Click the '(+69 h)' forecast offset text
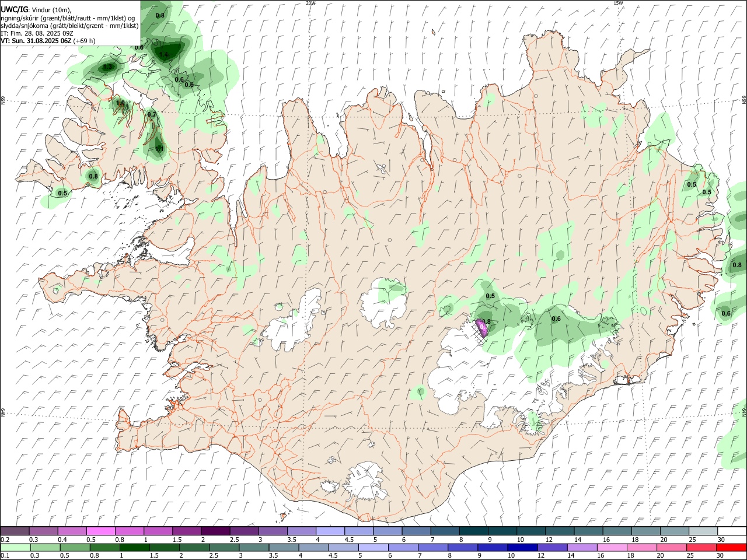Image resolution: width=747 pixels, height=560 pixels. [x=84, y=41]
